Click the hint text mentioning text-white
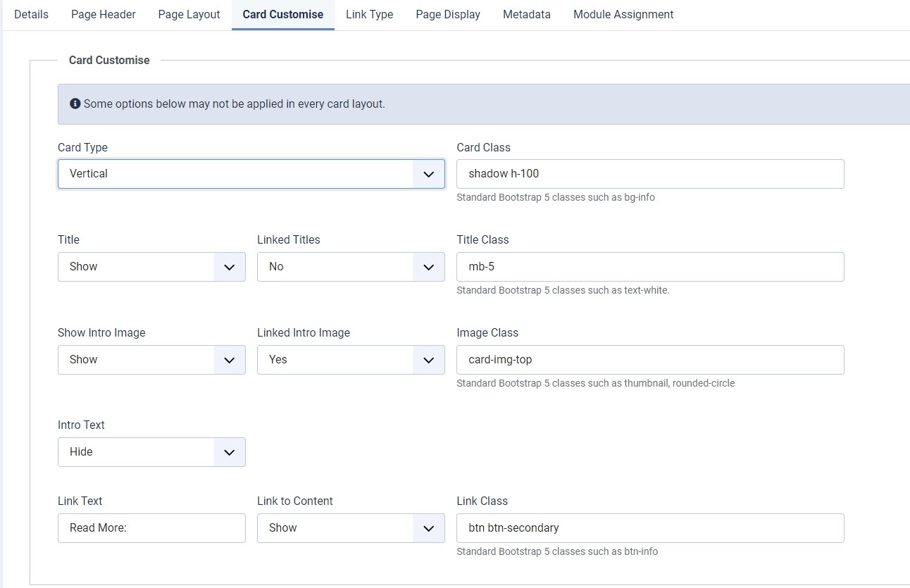 pyautogui.click(x=563, y=290)
